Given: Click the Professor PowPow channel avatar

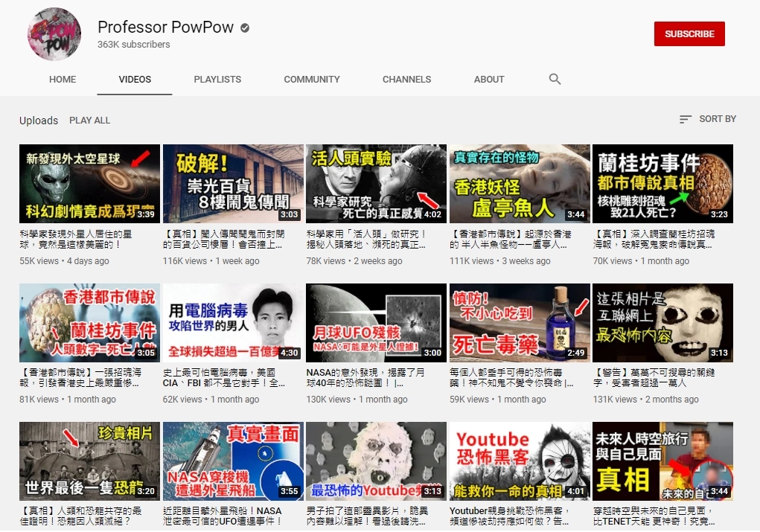Looking at the screenshot, I should tap(54, 35).
